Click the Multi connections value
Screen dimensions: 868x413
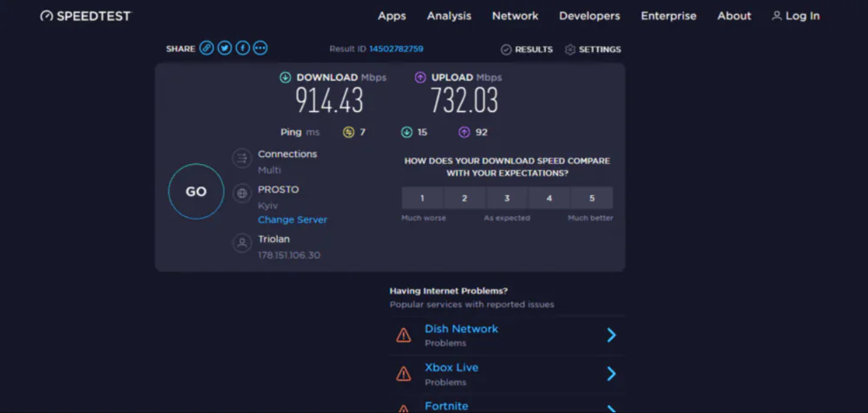coord(269,170)
